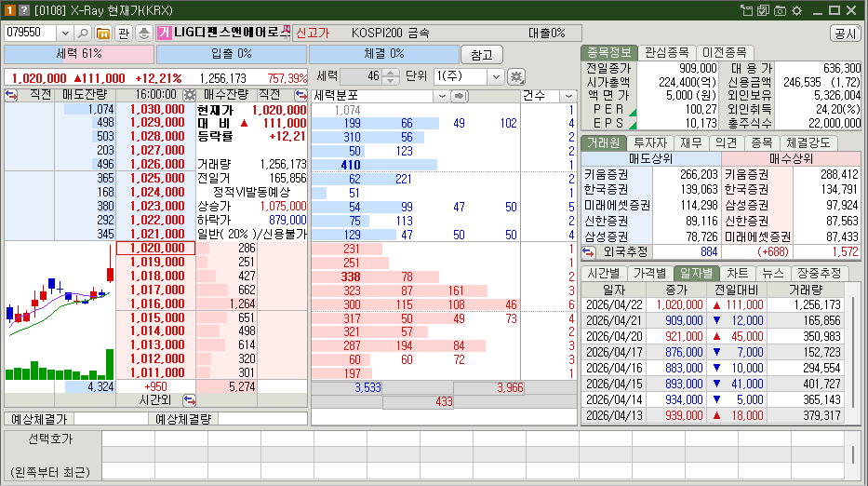Open the 일자별 tab
Screen dimensions: 868x486
coord(697,273)
